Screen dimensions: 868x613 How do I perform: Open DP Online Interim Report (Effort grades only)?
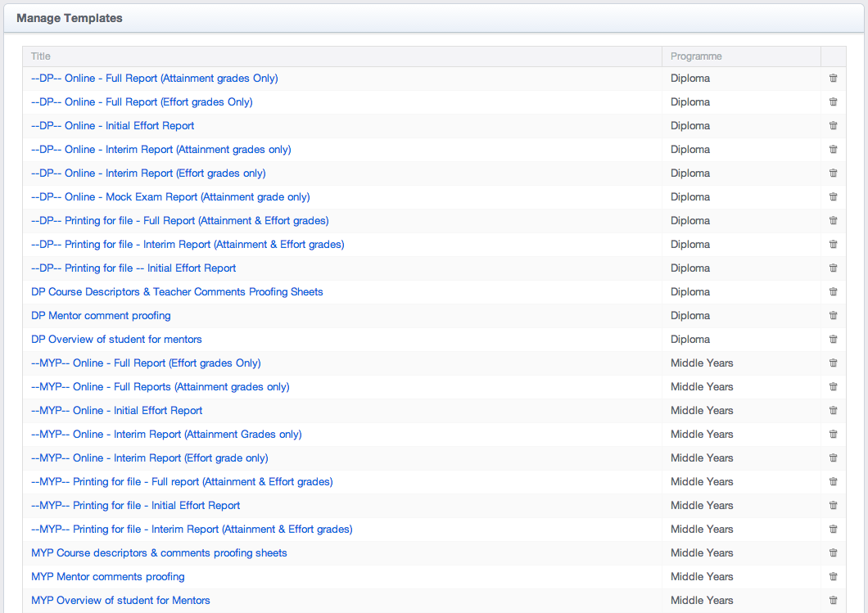(x=148, y=174)
